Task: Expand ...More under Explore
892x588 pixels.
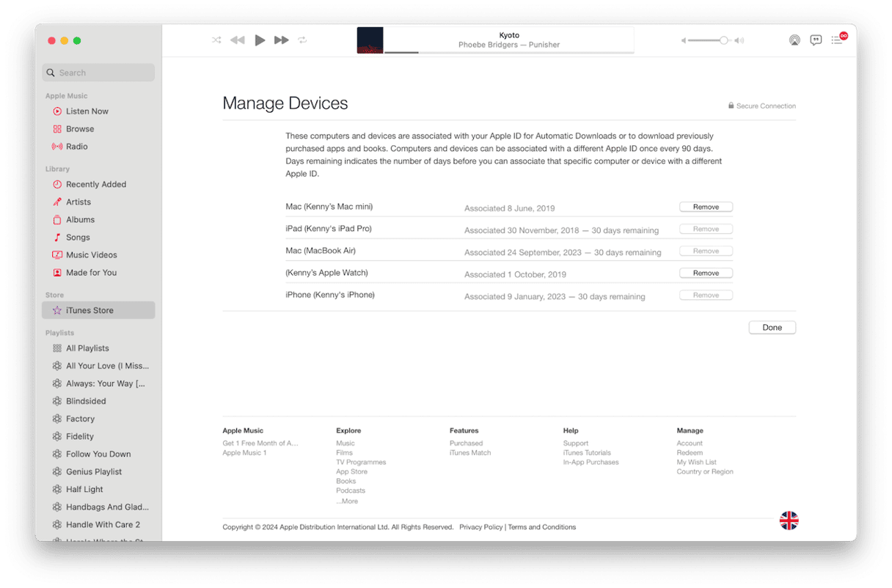Action: pos(347,501)
